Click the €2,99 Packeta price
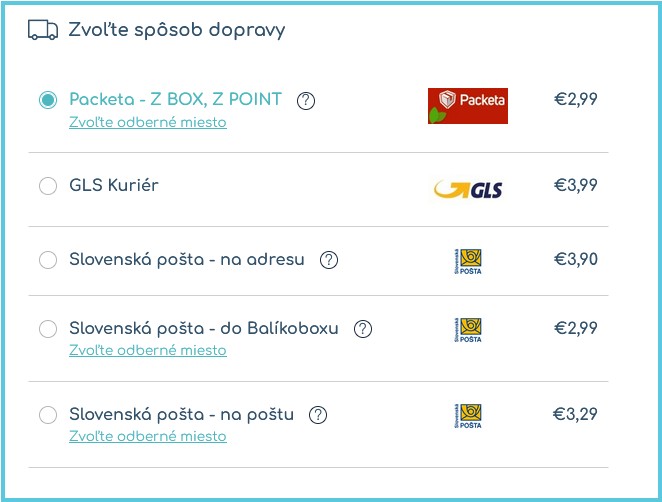This screenshot has height=502, width=662. tap(576, 99)
